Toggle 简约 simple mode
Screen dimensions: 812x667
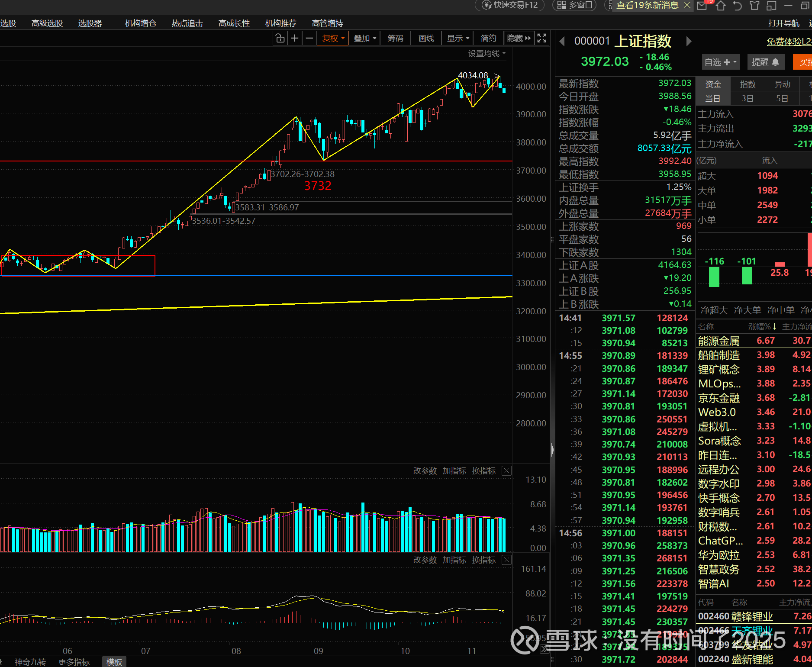pyautogui.click(x=489, y=38)
